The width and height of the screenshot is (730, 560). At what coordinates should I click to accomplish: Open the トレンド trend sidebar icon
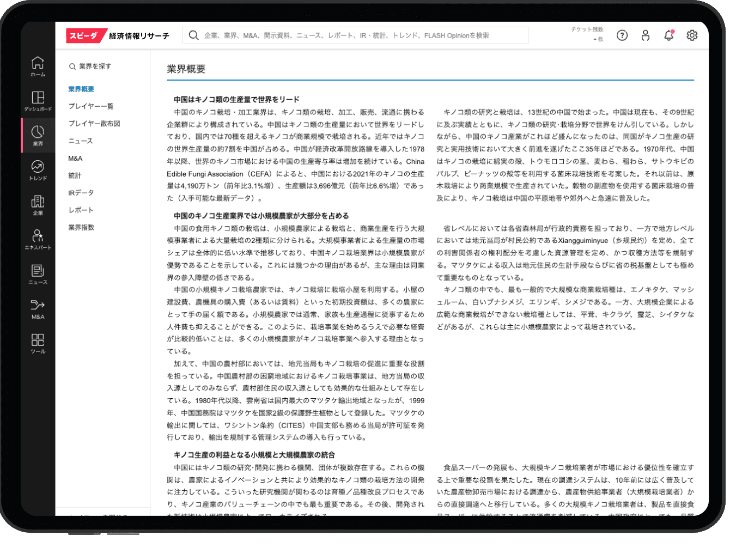(x=38, y=170)
